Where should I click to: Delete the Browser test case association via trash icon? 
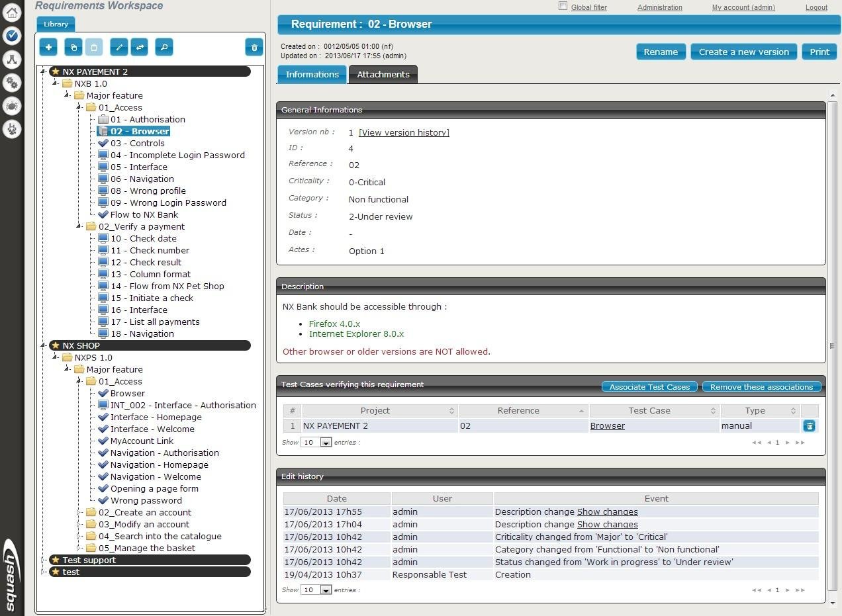(810, 425)
